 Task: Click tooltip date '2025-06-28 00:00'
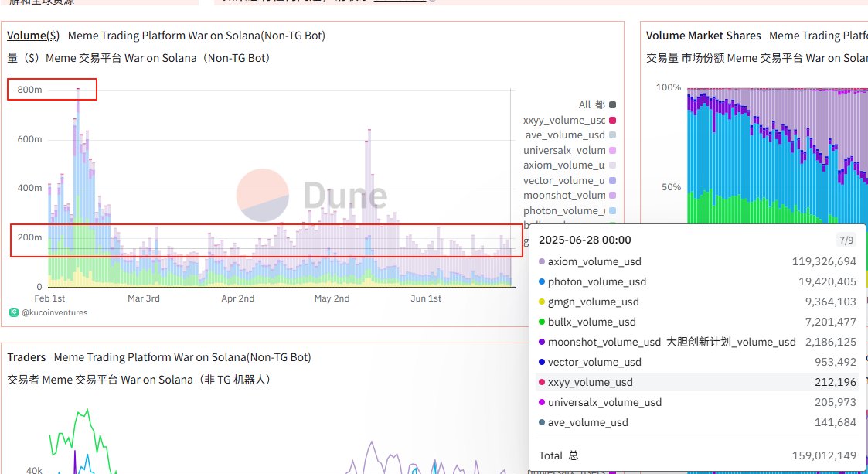pyautogui.click(x=584, y=240)
